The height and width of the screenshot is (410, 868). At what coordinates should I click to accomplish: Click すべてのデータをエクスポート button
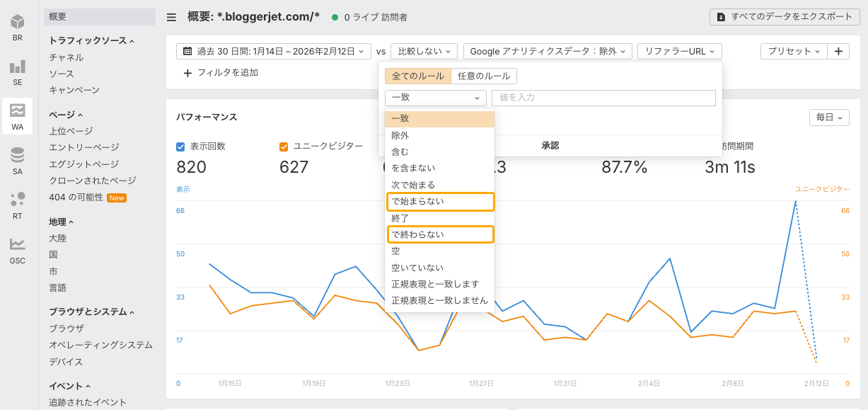click(785, 17)
